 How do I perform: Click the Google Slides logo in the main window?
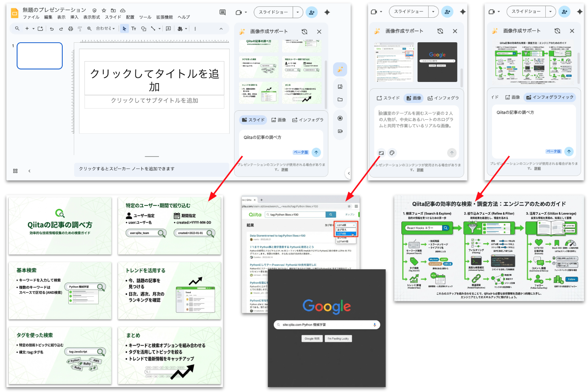[14, 13]
